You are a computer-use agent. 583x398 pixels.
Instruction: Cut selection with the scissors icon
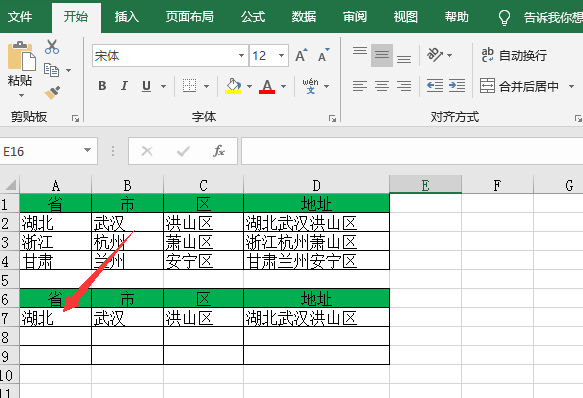pos(52,47)
